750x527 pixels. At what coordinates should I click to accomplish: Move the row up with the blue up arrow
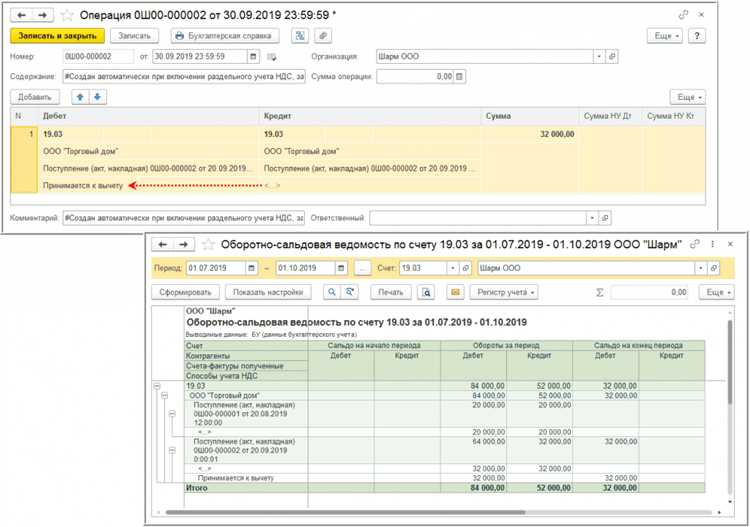tap(80, 97)
